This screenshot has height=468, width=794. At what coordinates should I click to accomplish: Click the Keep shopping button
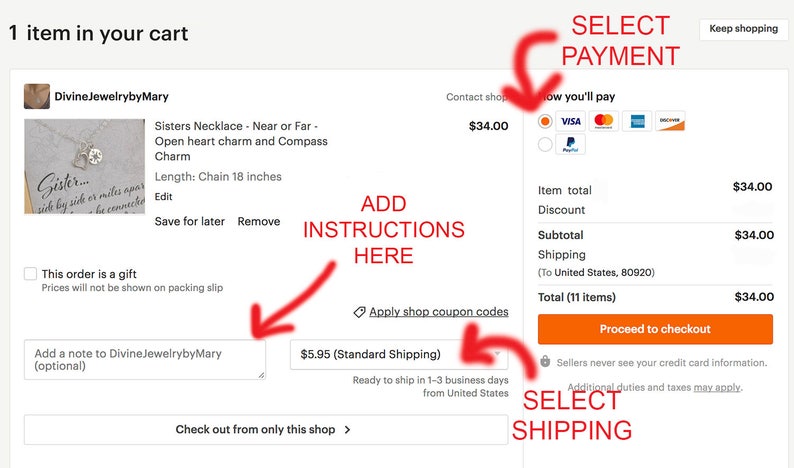[x=743, y=29]
